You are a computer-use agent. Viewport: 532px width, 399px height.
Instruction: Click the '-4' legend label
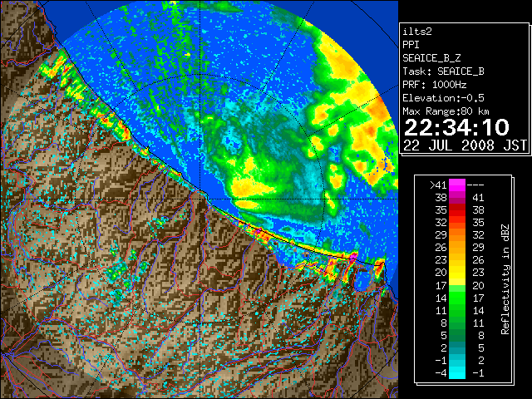pyautogui.click(x=441, y=372)
